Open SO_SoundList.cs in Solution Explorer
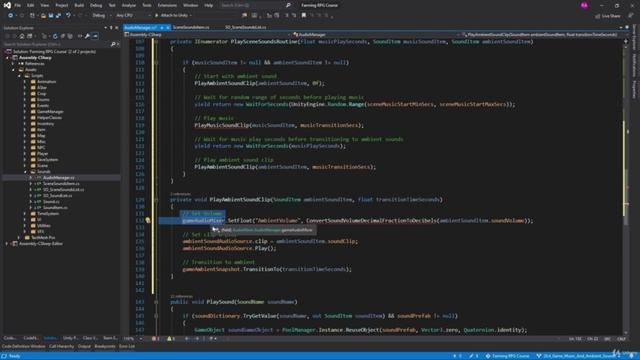 pos(58,196)
